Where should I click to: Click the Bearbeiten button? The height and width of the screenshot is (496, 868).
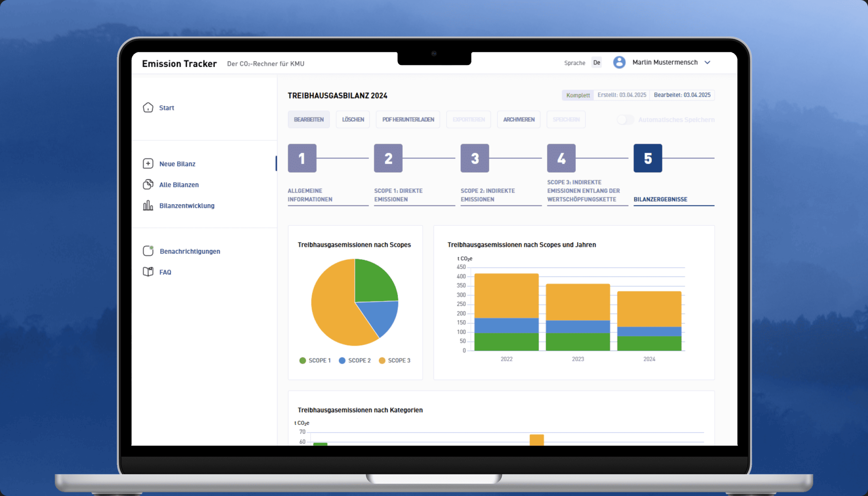coord(309,120)
